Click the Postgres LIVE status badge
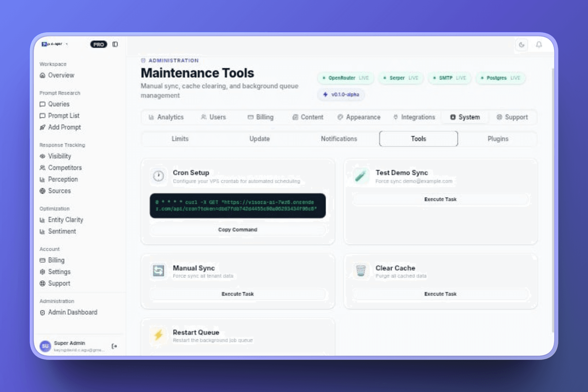The image size is (588, 392). tap(501, 78)
